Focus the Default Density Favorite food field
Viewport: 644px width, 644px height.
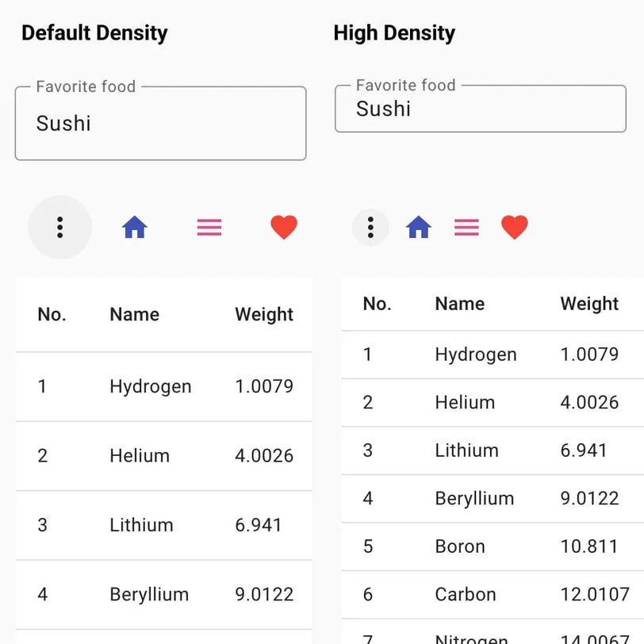[160, 123]
